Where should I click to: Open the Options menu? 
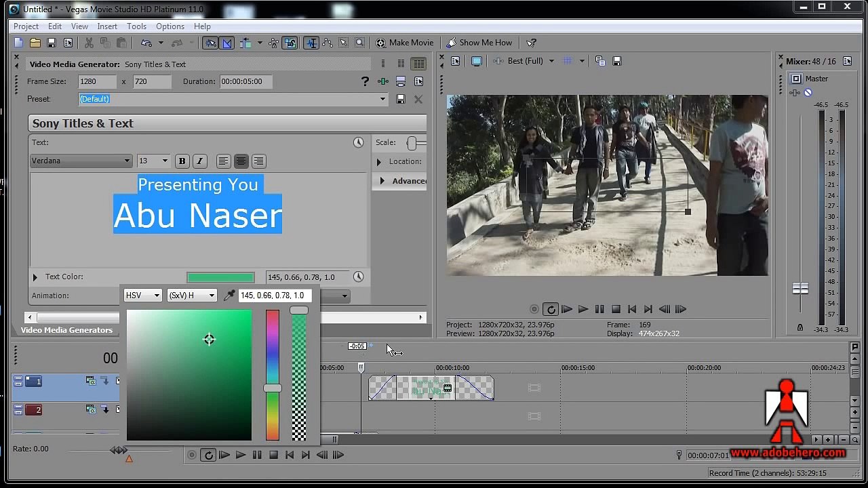(170, 26)
